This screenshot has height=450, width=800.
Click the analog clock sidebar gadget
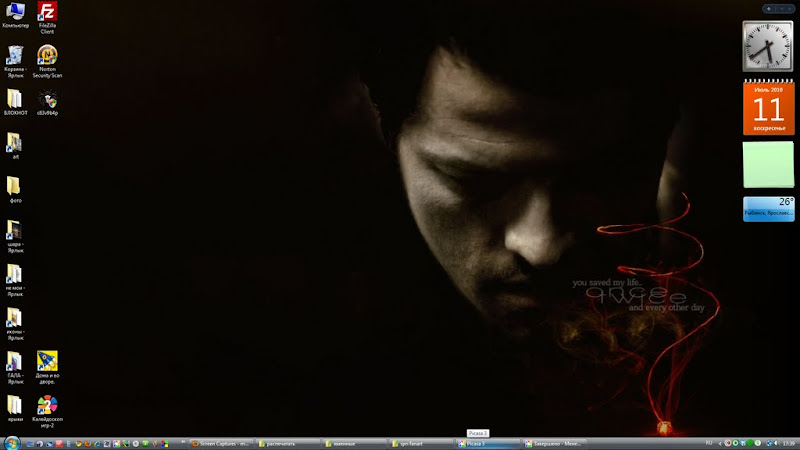click(x=768, y=46)
